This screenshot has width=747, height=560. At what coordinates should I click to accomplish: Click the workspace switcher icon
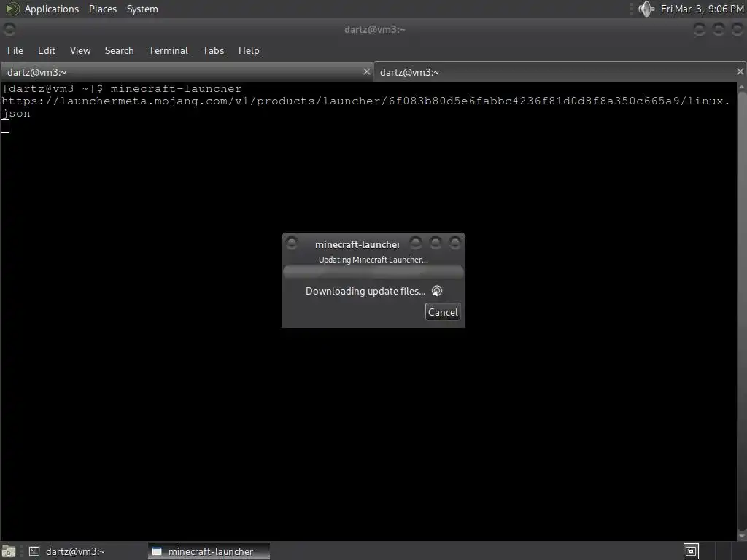pos(691,551)
